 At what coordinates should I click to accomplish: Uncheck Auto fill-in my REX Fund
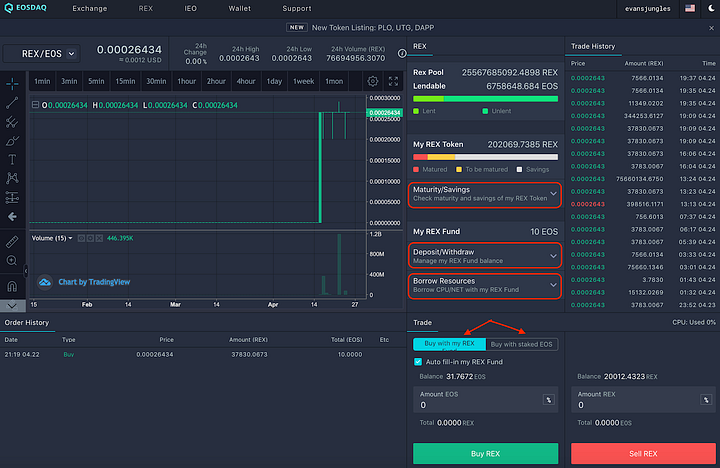(x=418, y=361)
